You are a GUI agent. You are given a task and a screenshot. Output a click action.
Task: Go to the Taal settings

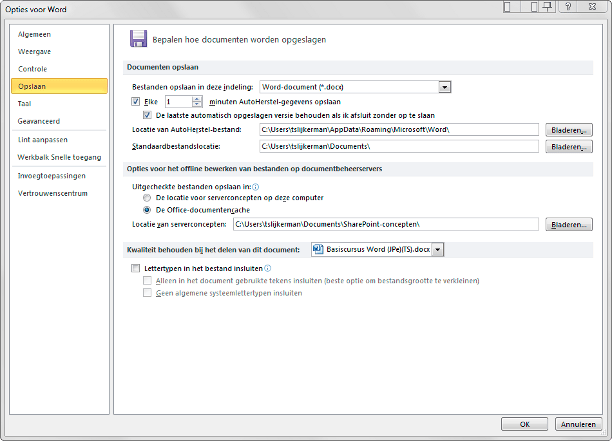[24, 103]
